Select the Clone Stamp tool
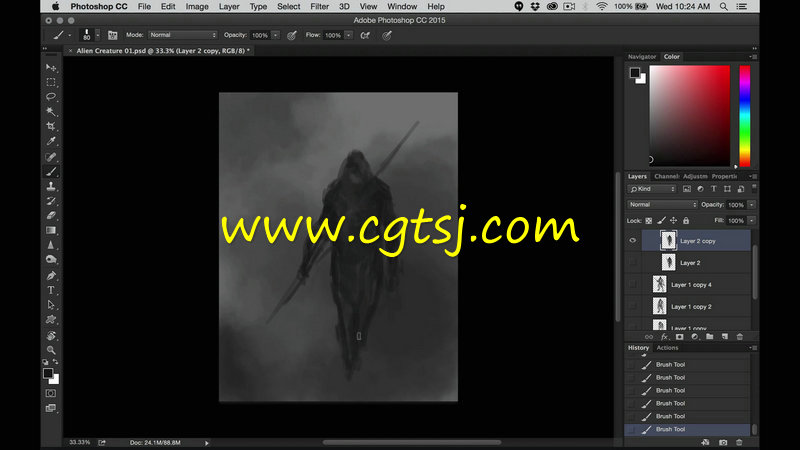 (x=51, y=186)
